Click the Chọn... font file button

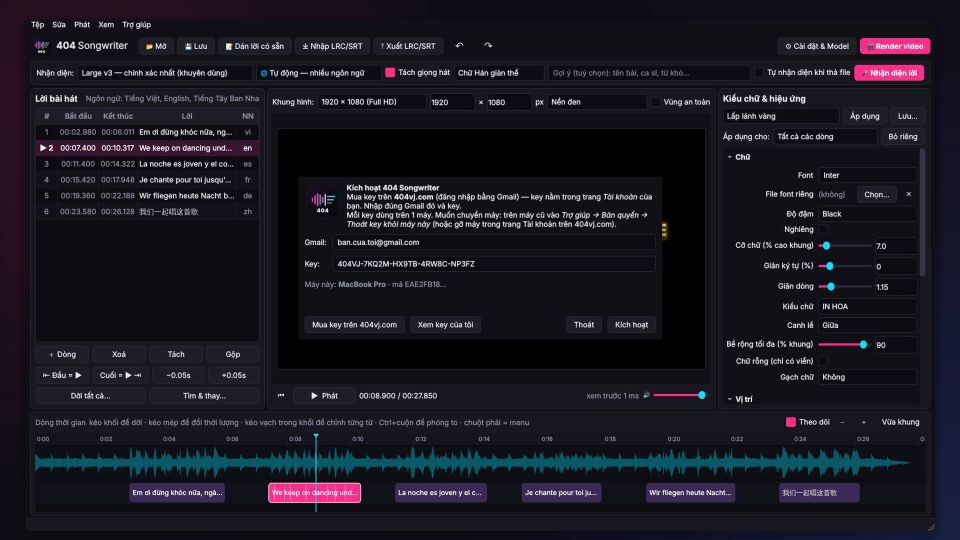[876, 194]
